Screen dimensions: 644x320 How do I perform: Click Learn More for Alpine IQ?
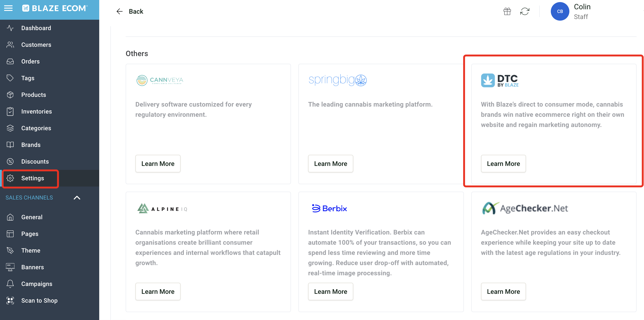click(x=158, y=291)
